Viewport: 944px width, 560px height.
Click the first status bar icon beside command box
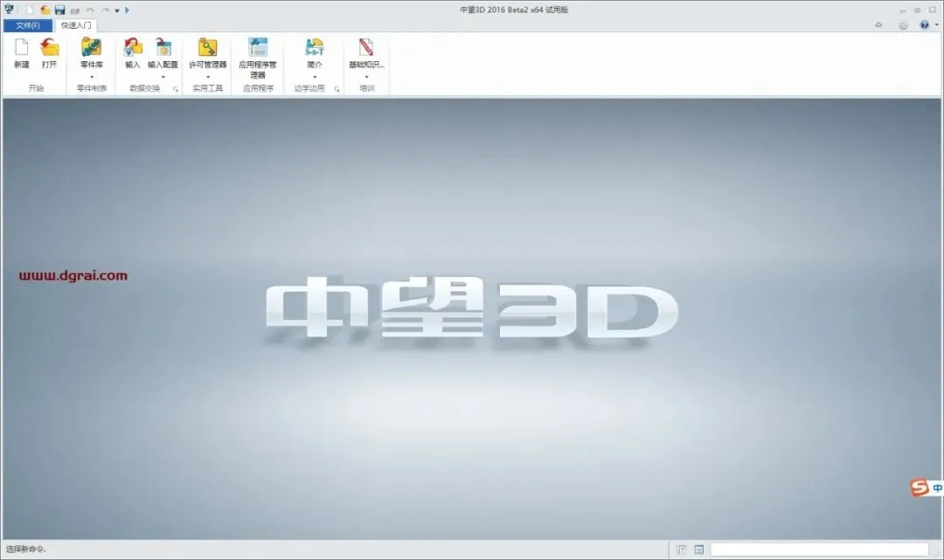tap(681, 550)
